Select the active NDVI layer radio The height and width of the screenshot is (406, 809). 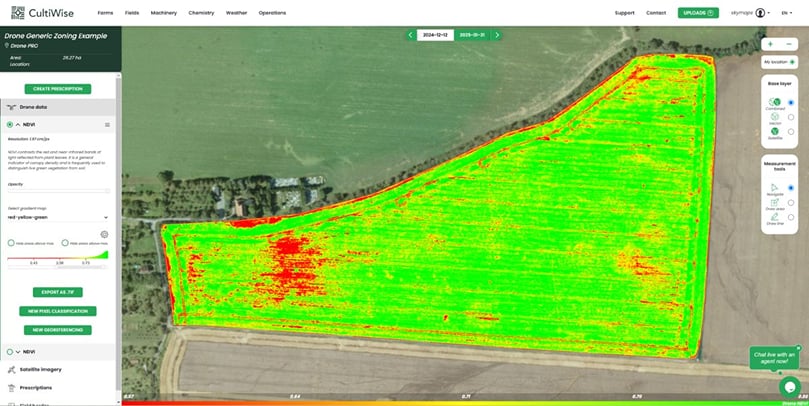click(x=10, y=125)
